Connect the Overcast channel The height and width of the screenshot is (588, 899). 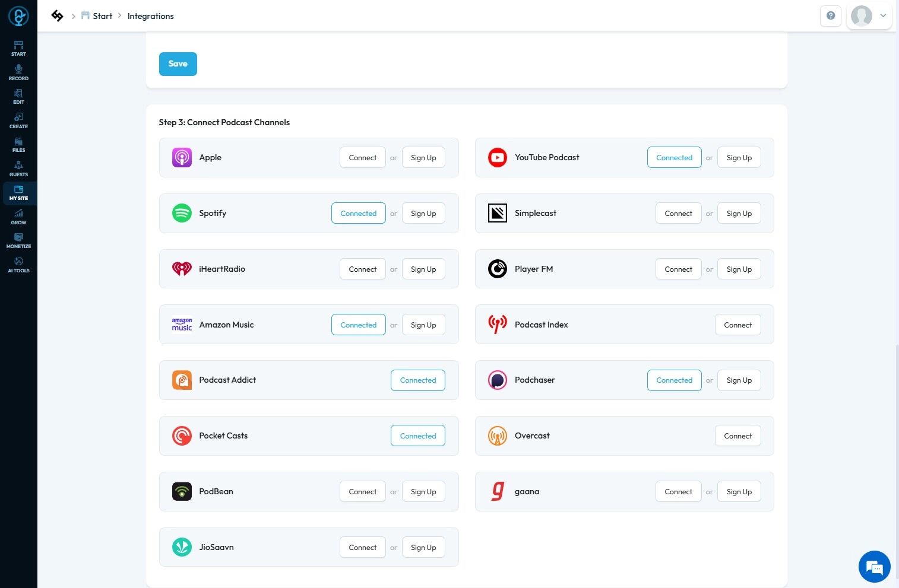pos(738,436)
